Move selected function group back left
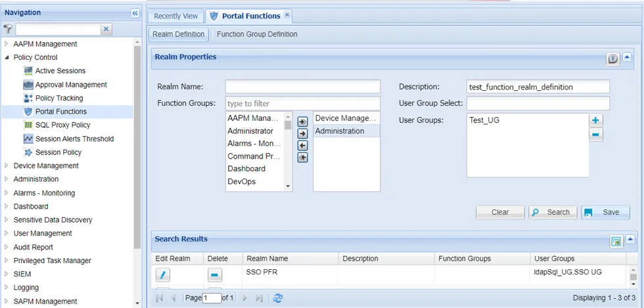 click(x=302, y=145)
